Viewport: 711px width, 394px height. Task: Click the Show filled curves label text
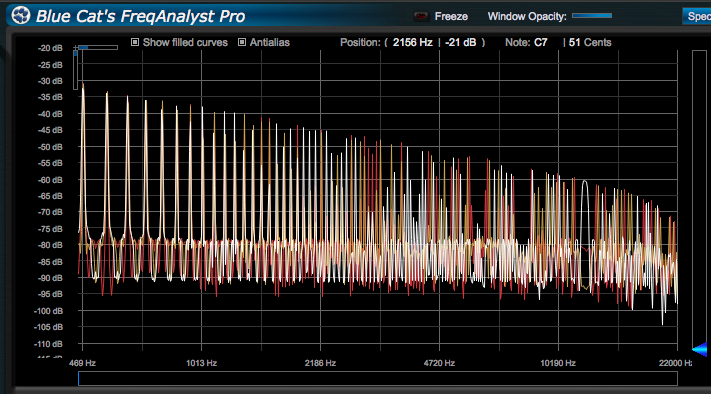coord(185,42)
